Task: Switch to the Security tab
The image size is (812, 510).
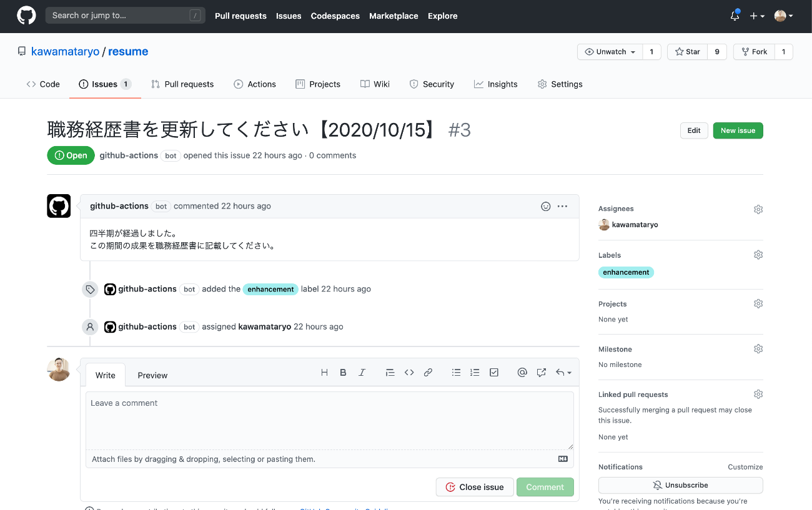Action: point(432,84)
